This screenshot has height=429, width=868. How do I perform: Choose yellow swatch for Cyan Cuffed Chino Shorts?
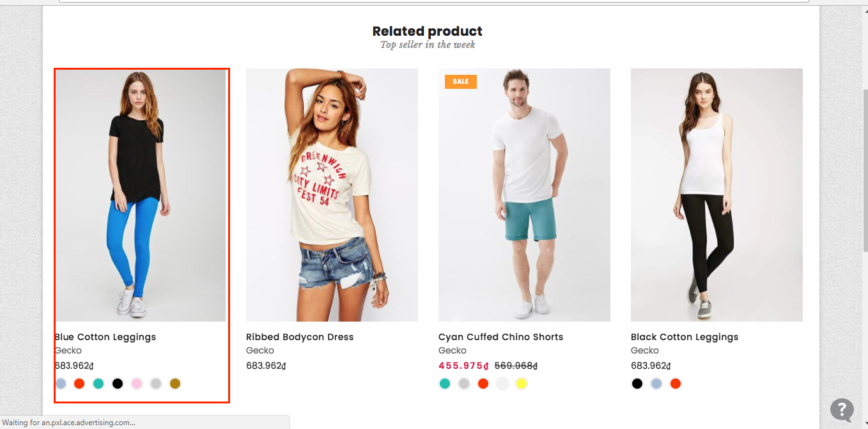click(x=522, y=384)
